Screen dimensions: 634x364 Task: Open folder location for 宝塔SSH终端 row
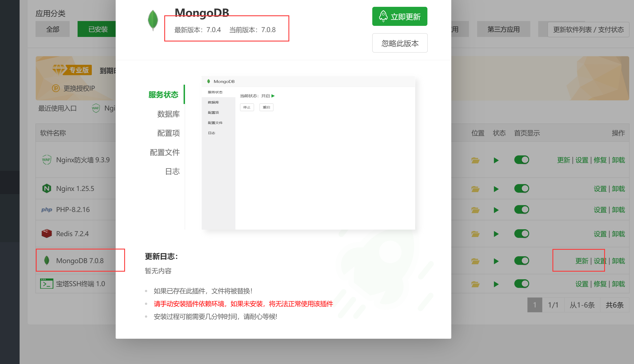click(x=475, y=284)
